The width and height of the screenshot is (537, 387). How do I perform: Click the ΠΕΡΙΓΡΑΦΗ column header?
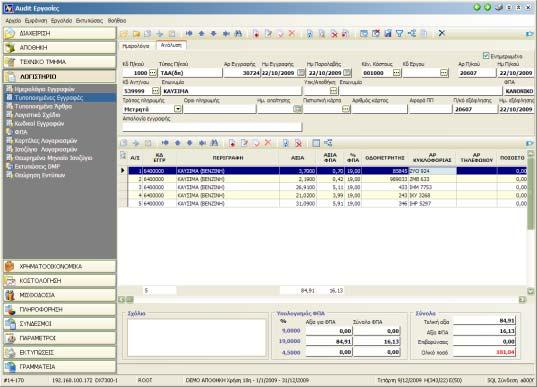point(228,158)
